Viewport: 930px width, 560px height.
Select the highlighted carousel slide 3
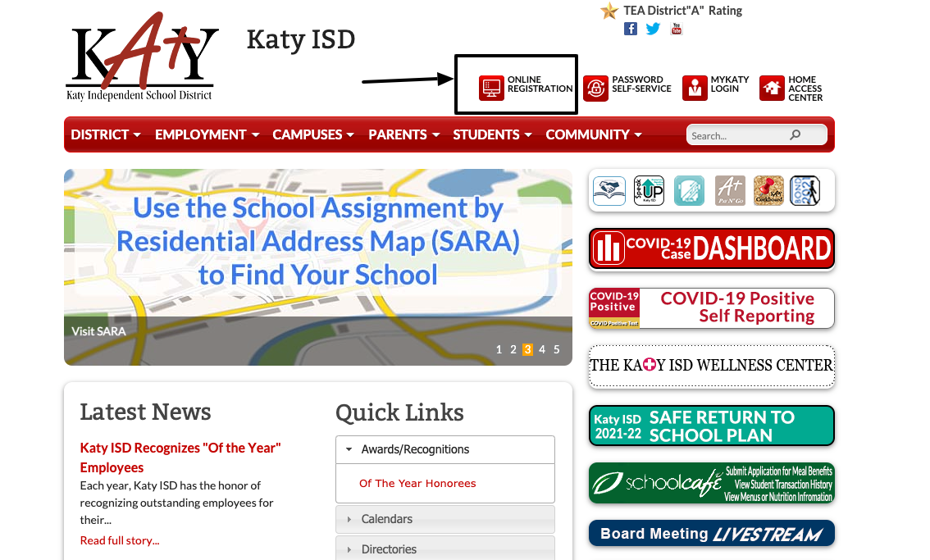pyautogui.click(x=527, y=349)
